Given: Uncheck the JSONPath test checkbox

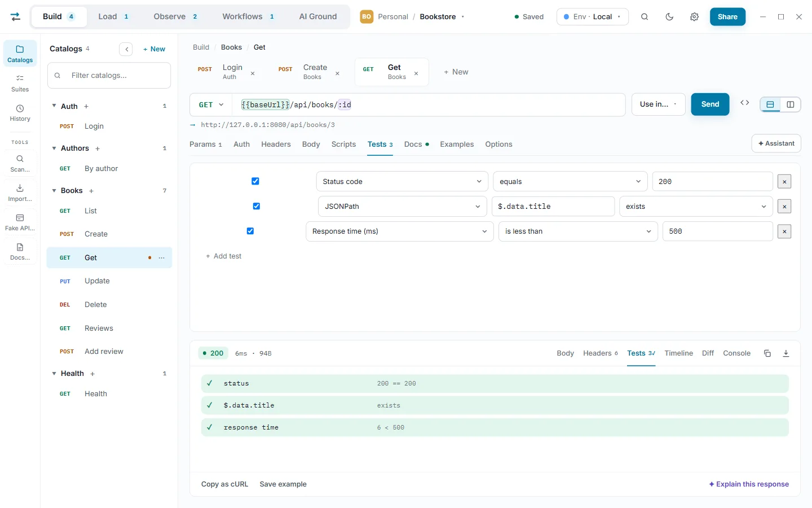Looking at the screenshot, I should click(x=257, y=206).
